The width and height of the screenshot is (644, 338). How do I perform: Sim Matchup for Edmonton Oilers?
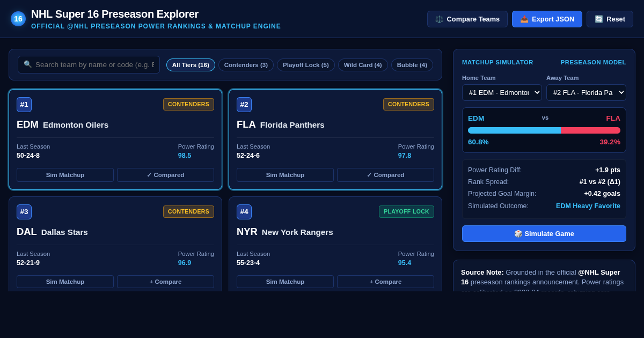[65, 175]
